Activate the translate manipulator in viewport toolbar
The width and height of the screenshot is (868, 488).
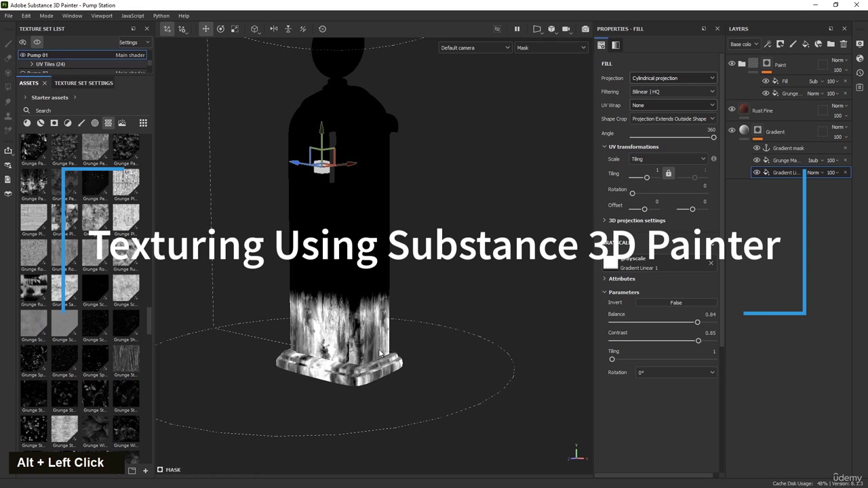pos(205,29)
